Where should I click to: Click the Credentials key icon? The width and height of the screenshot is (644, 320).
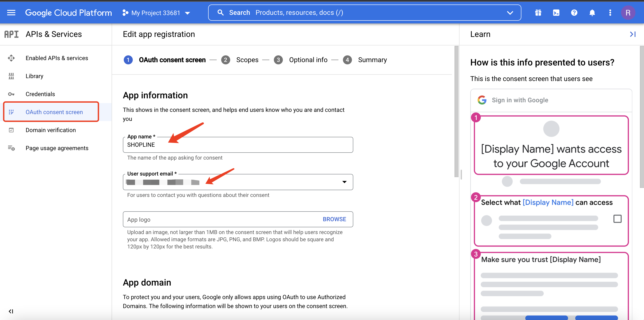[x=11, y=94]
